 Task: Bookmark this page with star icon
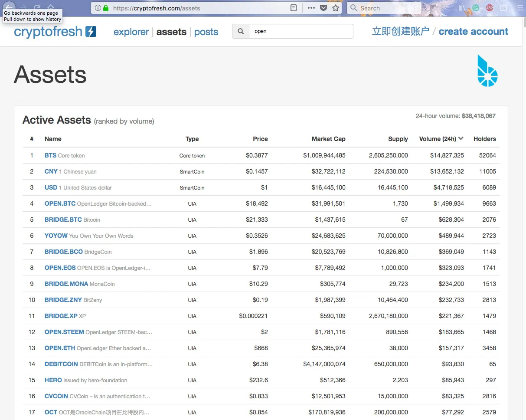(x=336, y=8)
